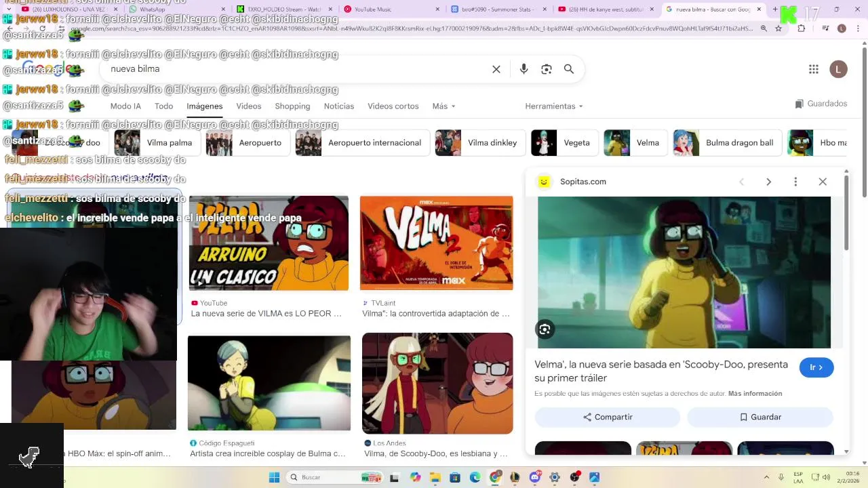Go to next image in preview panel

coord(768,182)
